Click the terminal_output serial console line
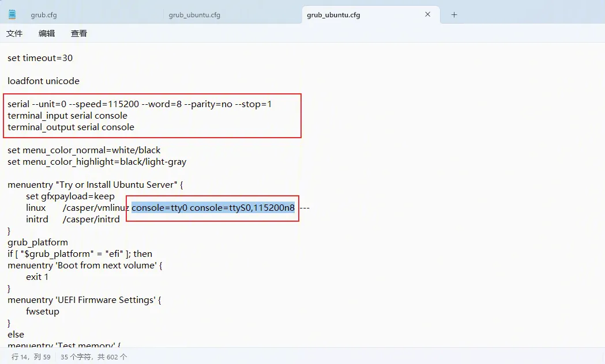 click(71, 127)
